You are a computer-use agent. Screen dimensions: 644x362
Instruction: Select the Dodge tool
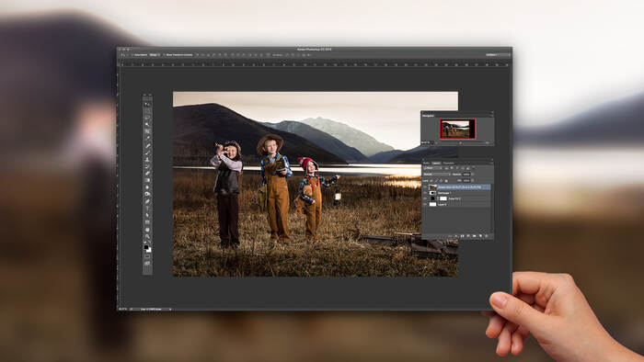pyautogui.click(x=147, y=194)
